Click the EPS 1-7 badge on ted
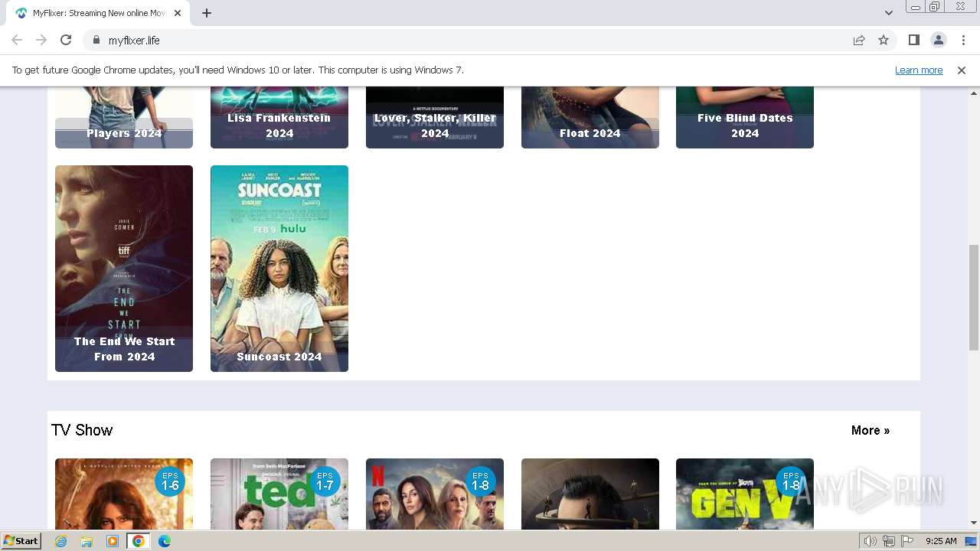This screenshot has height=551, width=980. 325,481
